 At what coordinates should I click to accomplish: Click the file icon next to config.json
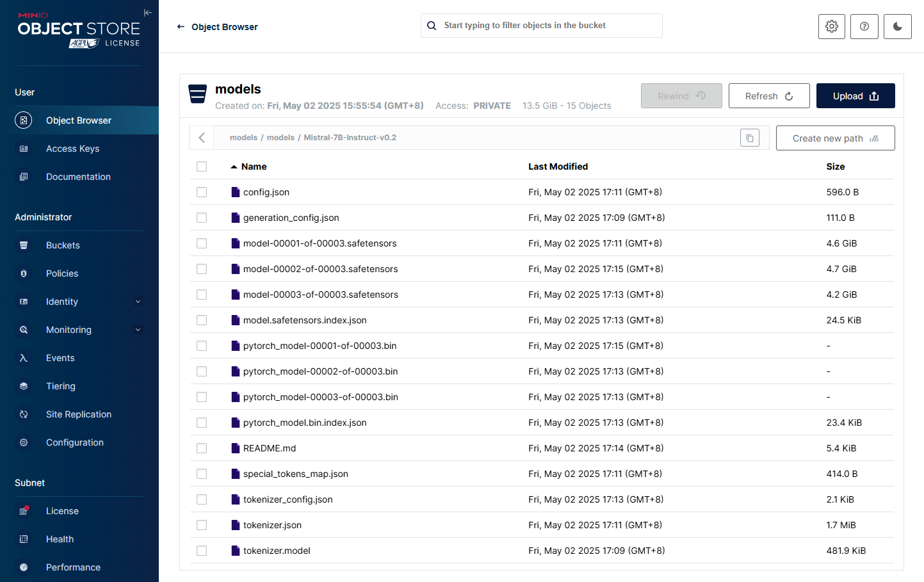point(236,192)
